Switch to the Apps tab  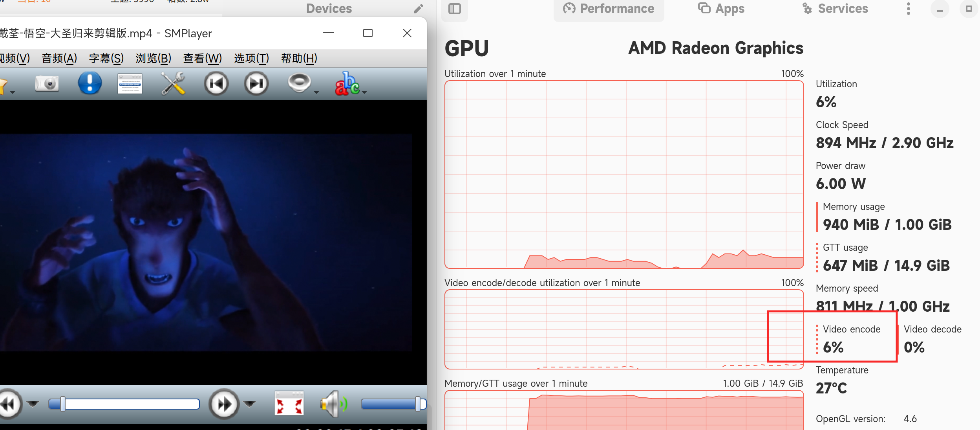[x=721, y=9]
